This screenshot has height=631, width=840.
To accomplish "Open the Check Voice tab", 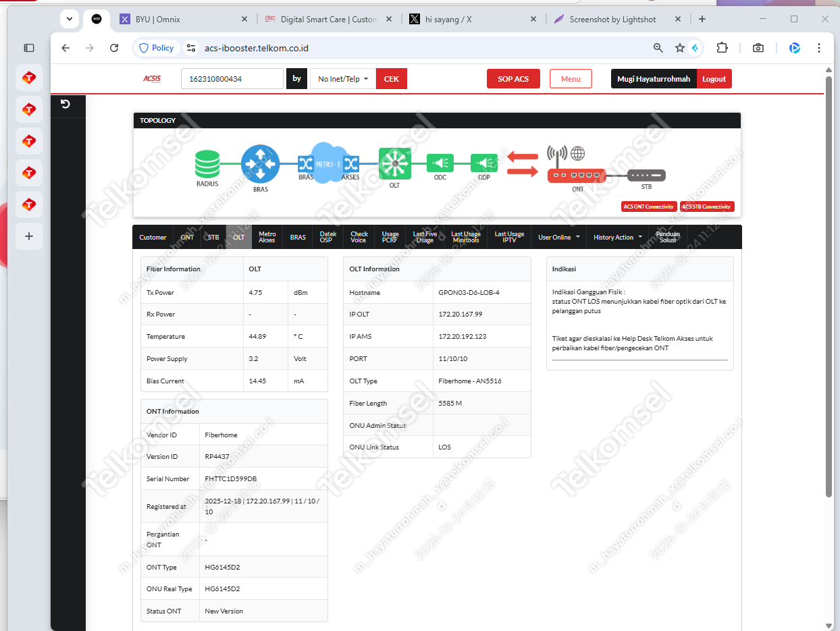I will tap(359, 237).
